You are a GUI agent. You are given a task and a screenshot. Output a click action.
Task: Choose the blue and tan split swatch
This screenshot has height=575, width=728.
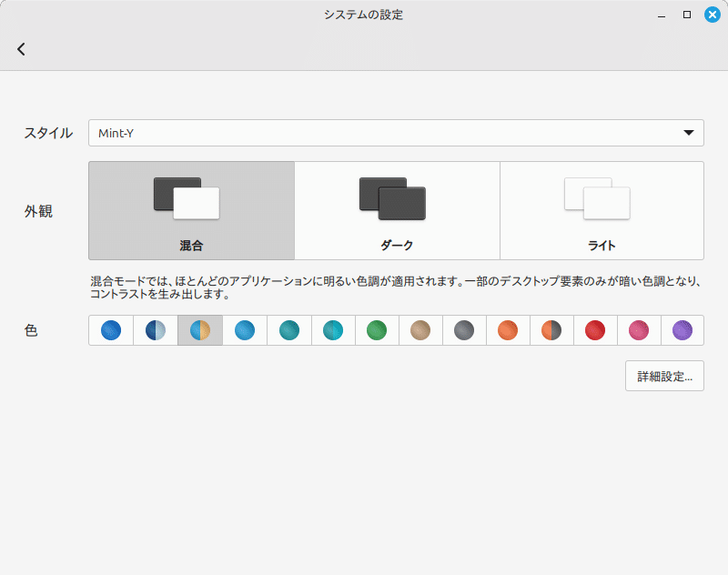(200, 330)
